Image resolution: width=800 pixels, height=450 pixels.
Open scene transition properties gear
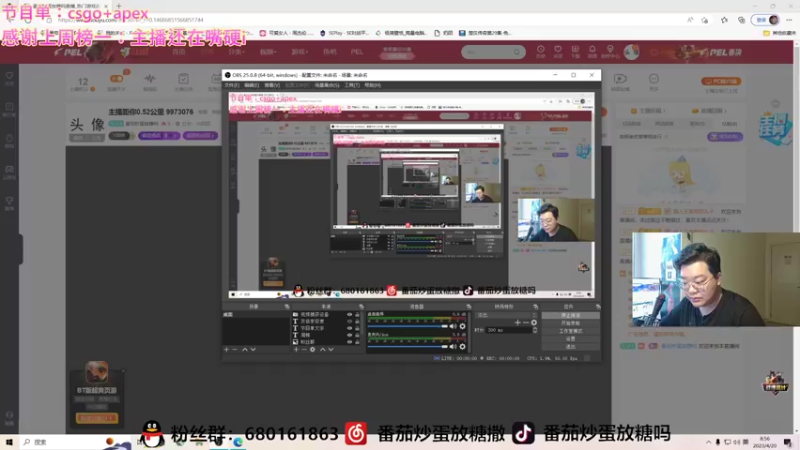[534, 322]
